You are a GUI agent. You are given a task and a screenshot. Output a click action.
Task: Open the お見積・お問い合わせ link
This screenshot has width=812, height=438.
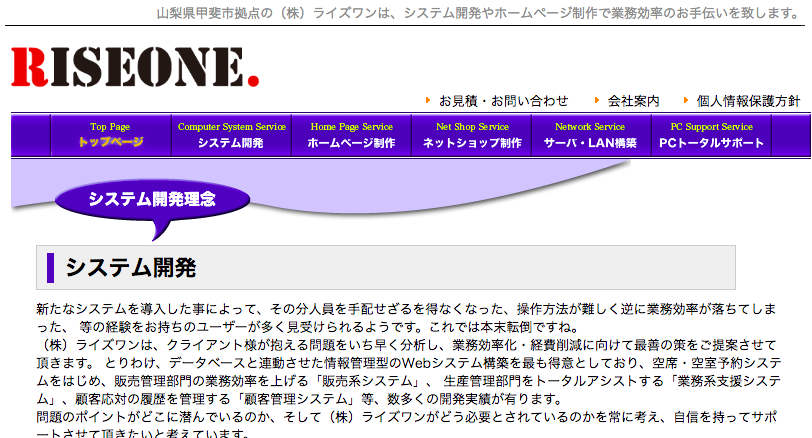(503, 101)
